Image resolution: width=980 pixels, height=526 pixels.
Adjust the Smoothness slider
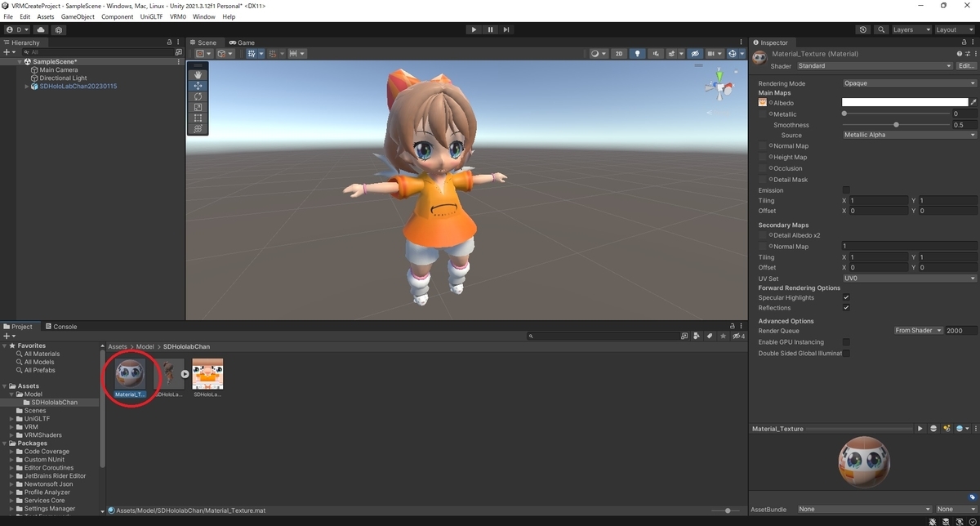896,125
